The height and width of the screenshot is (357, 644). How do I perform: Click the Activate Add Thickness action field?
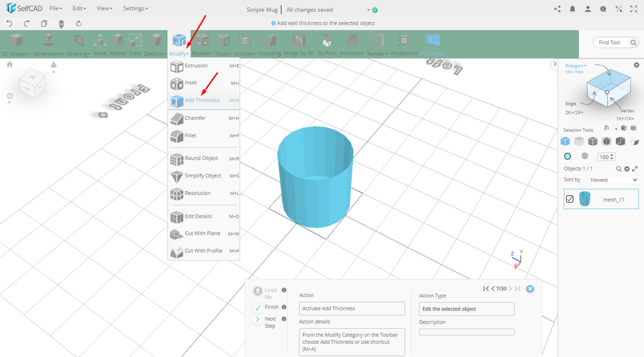tap(352, 309)
